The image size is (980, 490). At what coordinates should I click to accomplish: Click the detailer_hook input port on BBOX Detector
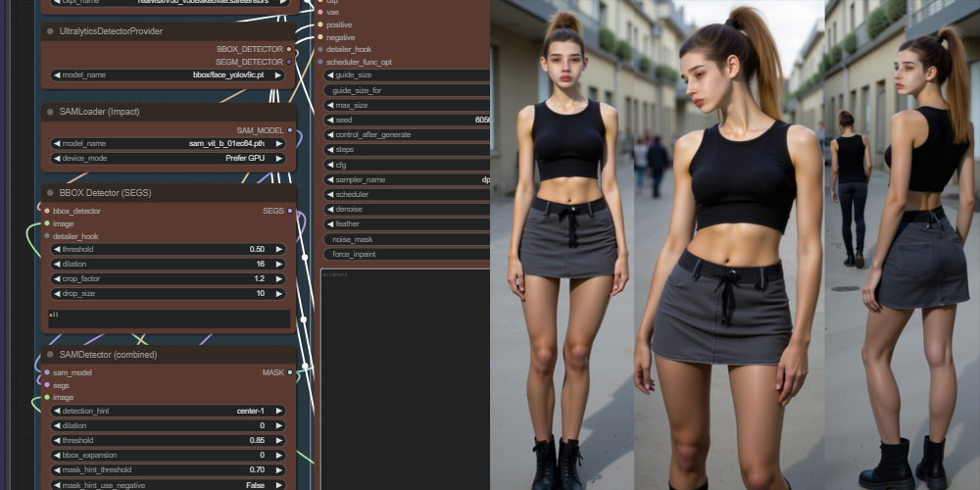(47, 236)
